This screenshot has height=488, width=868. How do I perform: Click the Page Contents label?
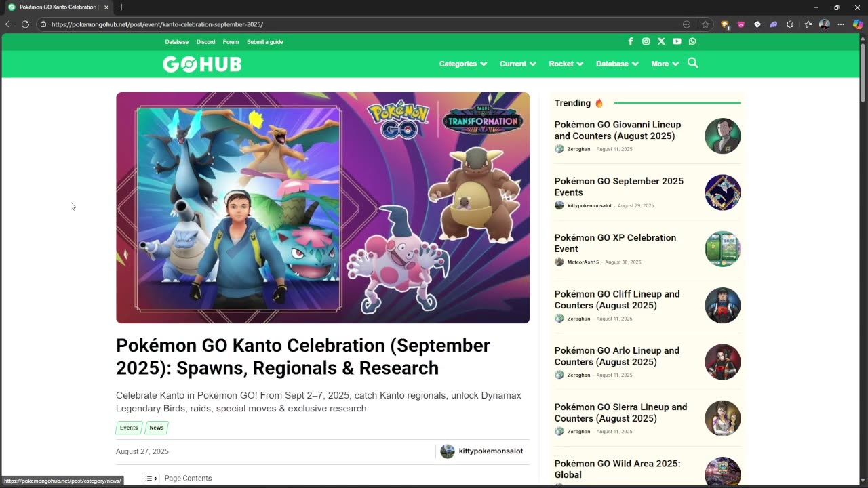(188, 479)
